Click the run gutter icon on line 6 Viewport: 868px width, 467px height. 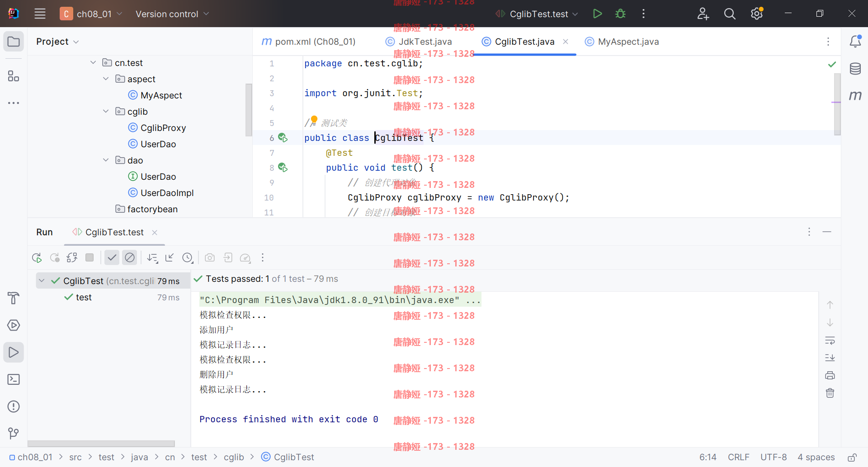283,138
